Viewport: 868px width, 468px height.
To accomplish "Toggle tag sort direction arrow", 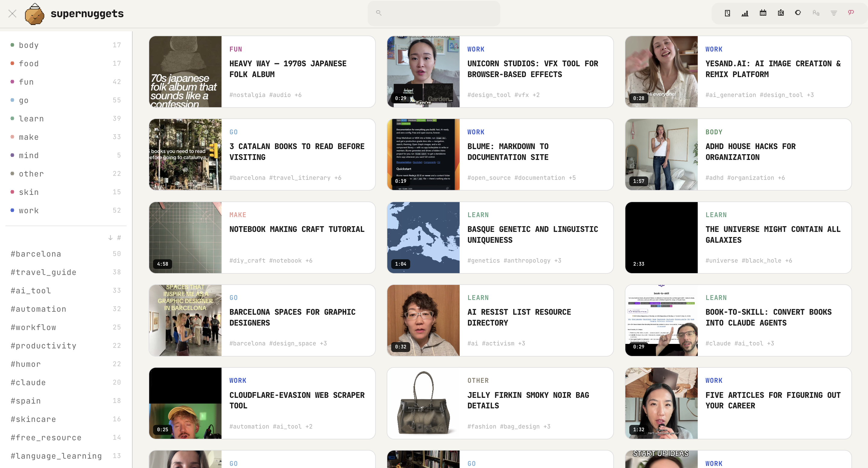I will (x=110, y=238).
